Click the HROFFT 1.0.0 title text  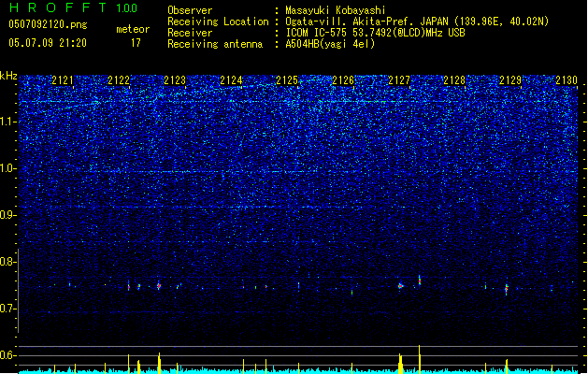[73, 7]
